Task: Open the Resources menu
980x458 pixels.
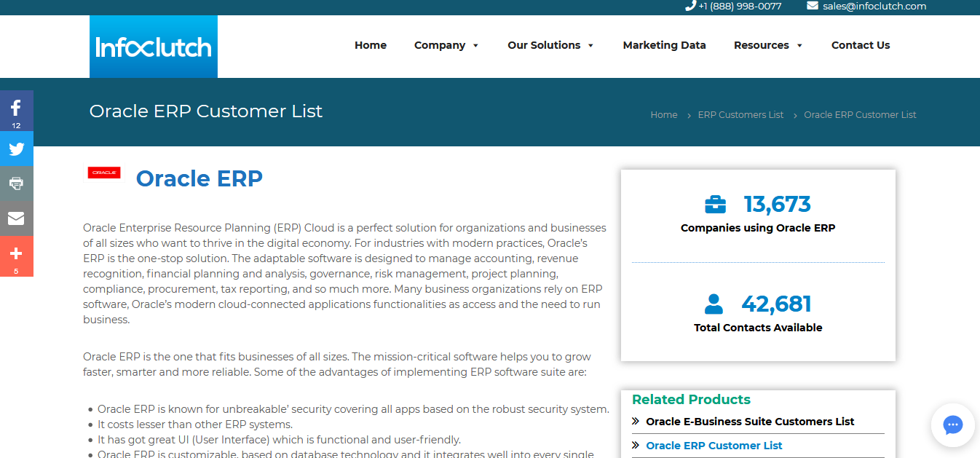Action: [762, 45]
